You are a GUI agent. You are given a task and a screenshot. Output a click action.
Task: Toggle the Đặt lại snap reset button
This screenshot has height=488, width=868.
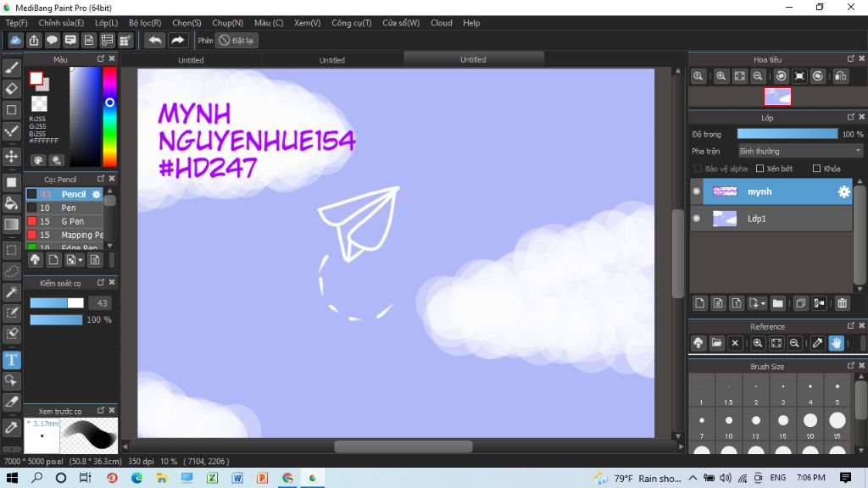(236, 41)
